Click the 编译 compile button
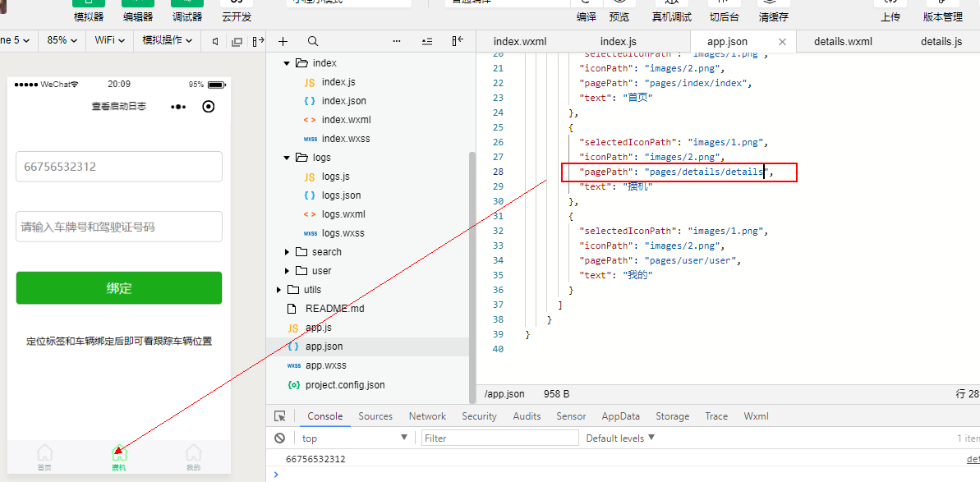 pyautogui.click(x=586, y=11)
